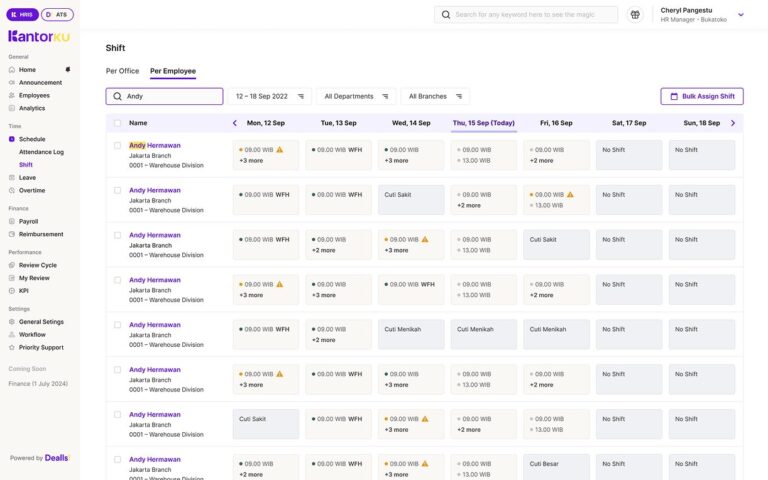The height and width of the screenshot is (480, 768).
Task: Check the first Andy Hermawan row checkbox
Action: tap(118, 146)
